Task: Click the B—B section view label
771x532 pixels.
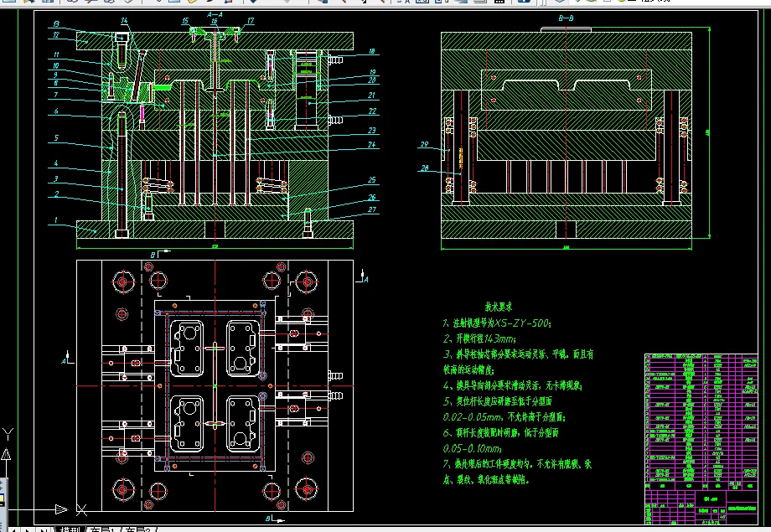Action: [566, 18]
